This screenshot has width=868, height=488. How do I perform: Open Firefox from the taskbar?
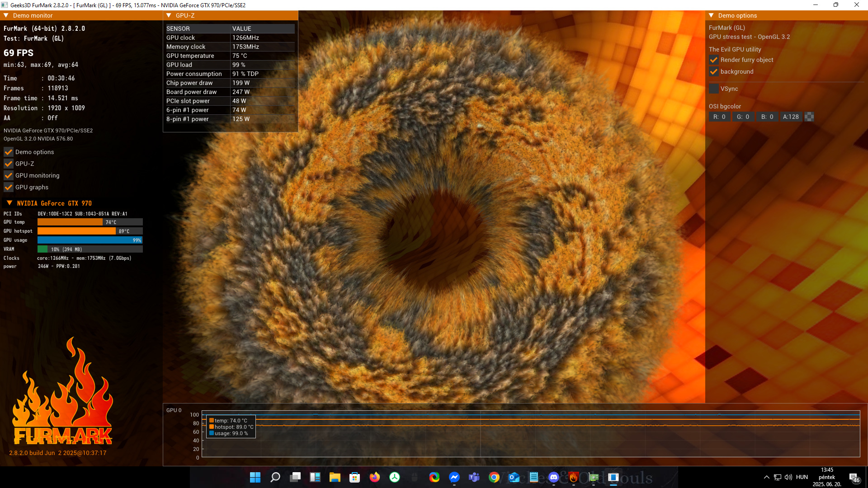[x=374, y=477]
